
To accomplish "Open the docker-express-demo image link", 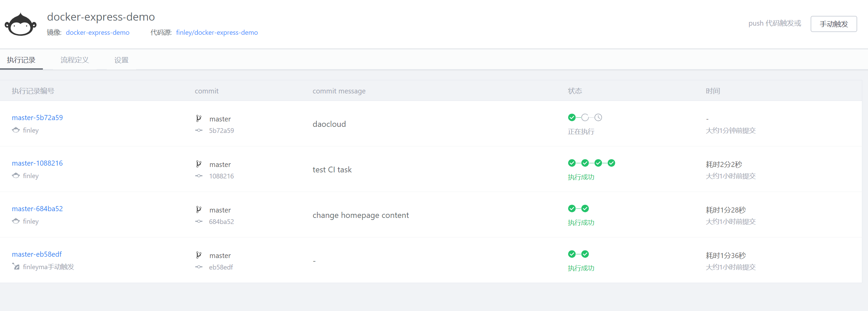I will tap(98, 32).
